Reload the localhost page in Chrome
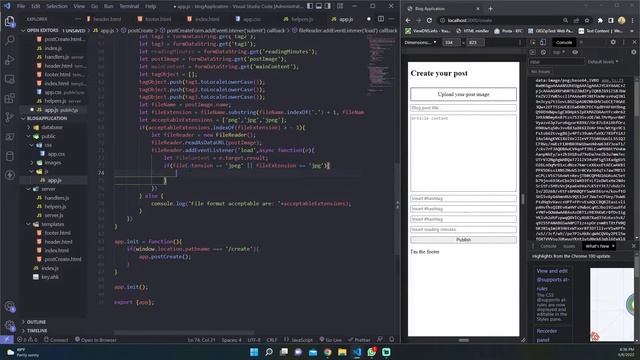This screenshot has width=640, height=360. [429, 20]
